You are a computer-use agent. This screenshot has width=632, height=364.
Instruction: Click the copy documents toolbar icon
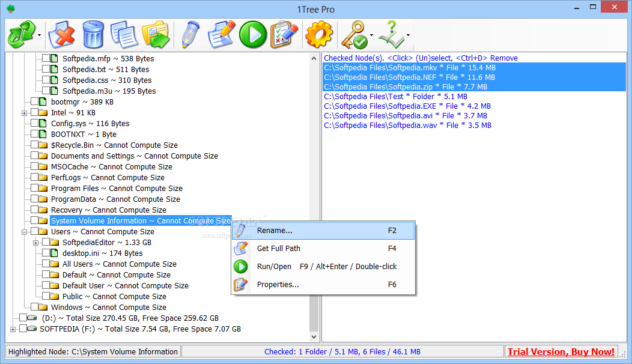click(x=124, y=35)
